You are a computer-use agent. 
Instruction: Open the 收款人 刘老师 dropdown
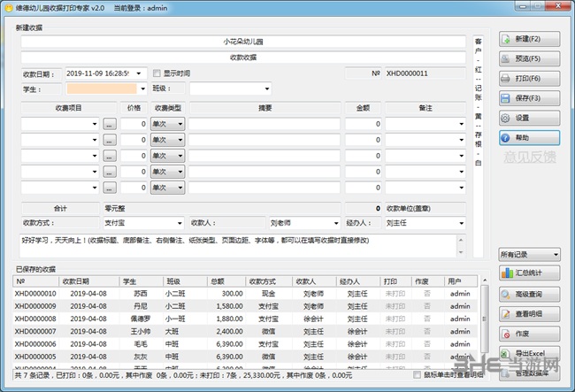pos(336,223)
